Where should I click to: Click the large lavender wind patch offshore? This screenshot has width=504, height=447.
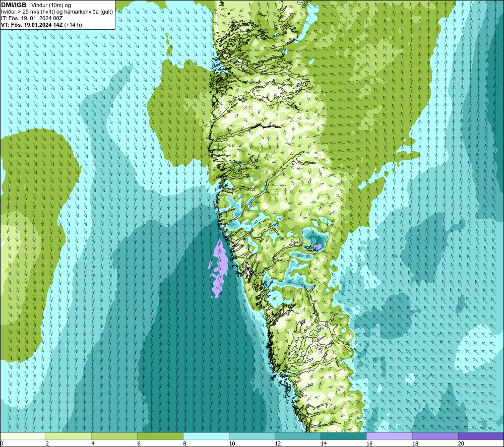(x=219, y=268)
